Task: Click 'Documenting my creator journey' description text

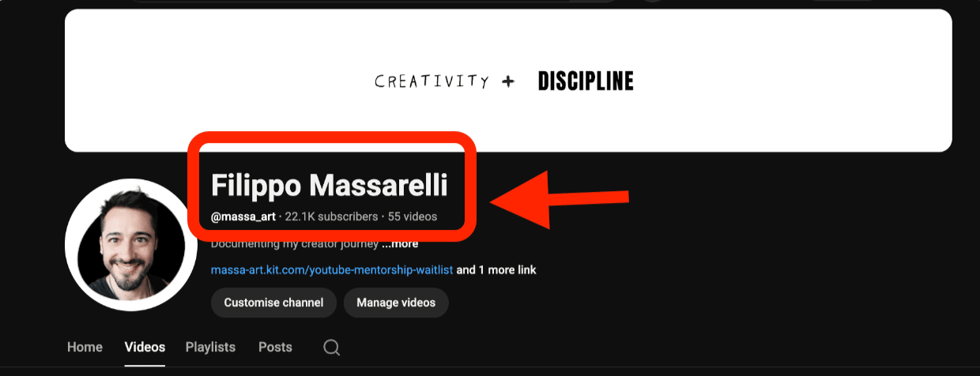Action: coord(300,244)
